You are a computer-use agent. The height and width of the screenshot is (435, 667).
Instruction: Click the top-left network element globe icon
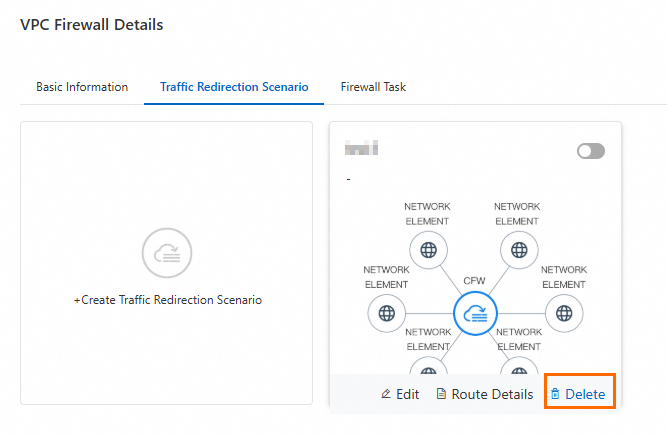point(428,250)
